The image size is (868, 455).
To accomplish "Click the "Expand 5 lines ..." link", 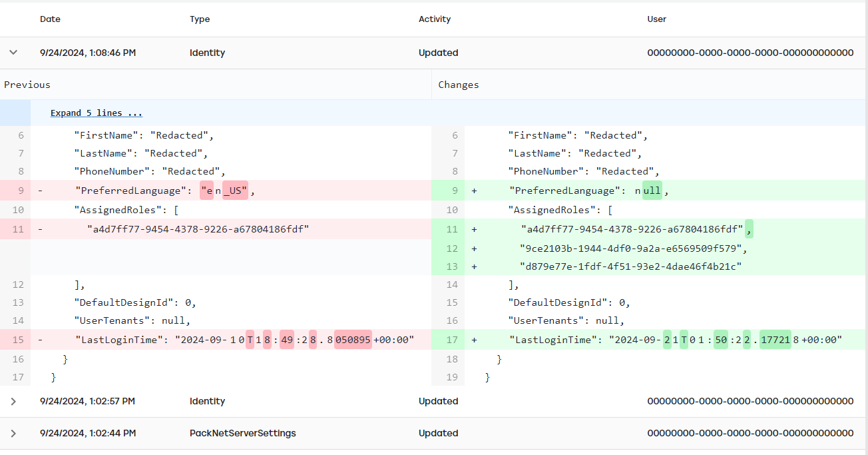I will 96,113.
